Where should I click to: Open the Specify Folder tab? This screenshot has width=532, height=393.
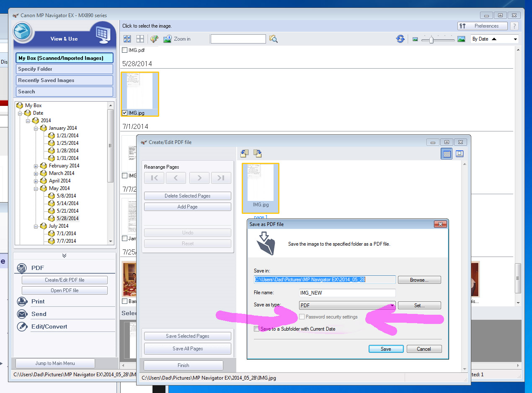pos(64,69)
